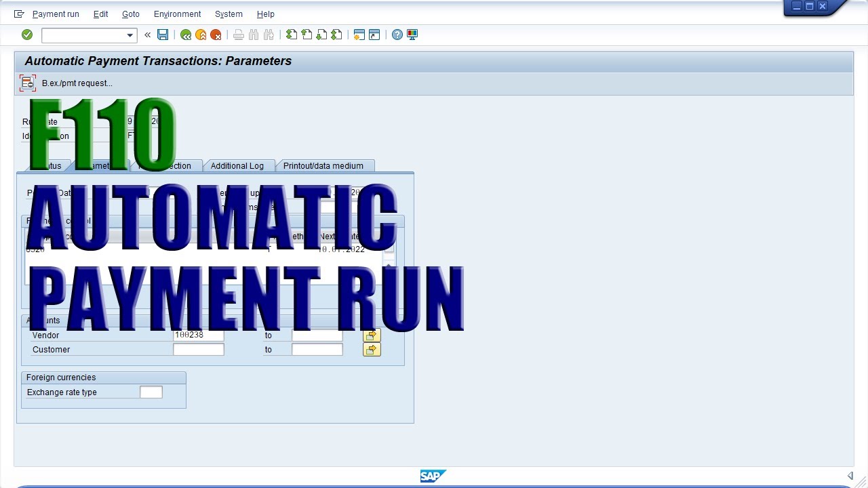Image resolution: width=868 pixels, height=488 pixels.
Task: Create a new session with the toolbar icon
Action: pyautogui.click(x=359, y=35)
